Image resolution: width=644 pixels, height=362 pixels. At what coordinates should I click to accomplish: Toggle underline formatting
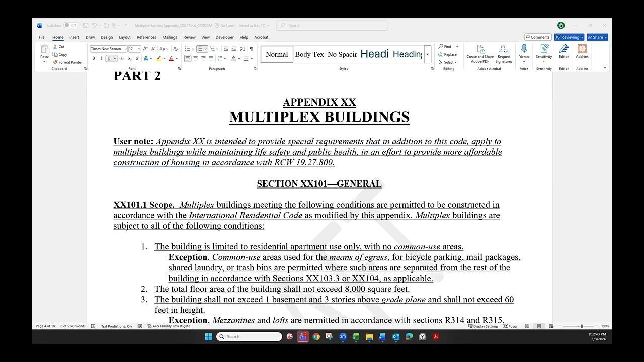[108, 58]
